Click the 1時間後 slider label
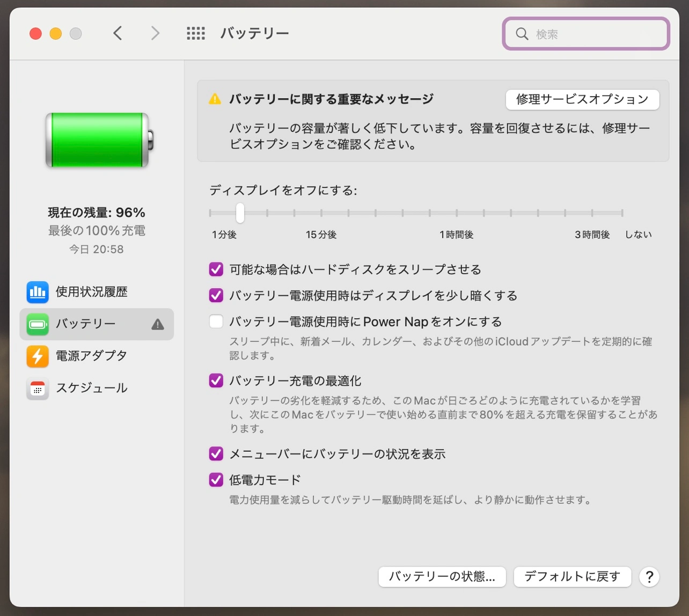The image size is (689, 616). point(456,234)
